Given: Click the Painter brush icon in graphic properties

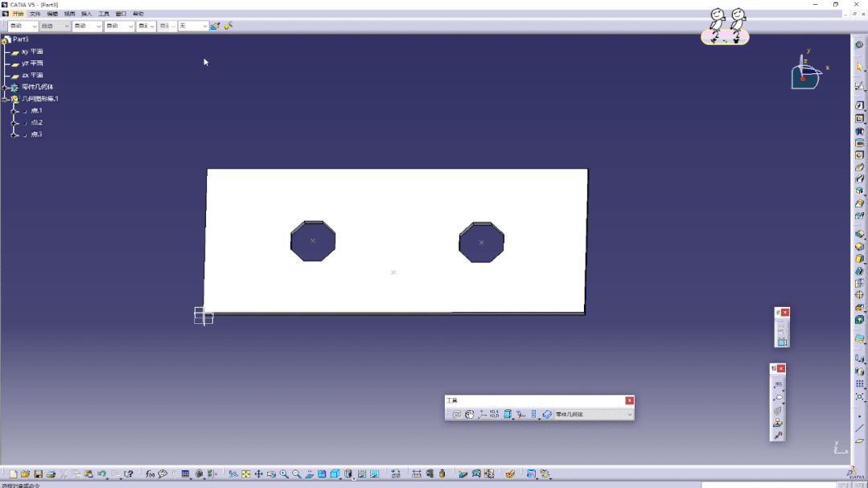Looking at the screenshot, I should click(215, 27).
